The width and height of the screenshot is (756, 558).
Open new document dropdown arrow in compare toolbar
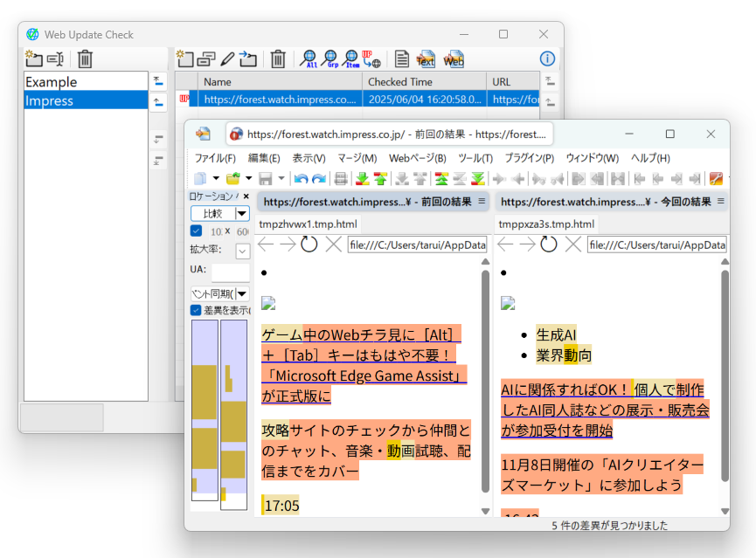(216, 179)
